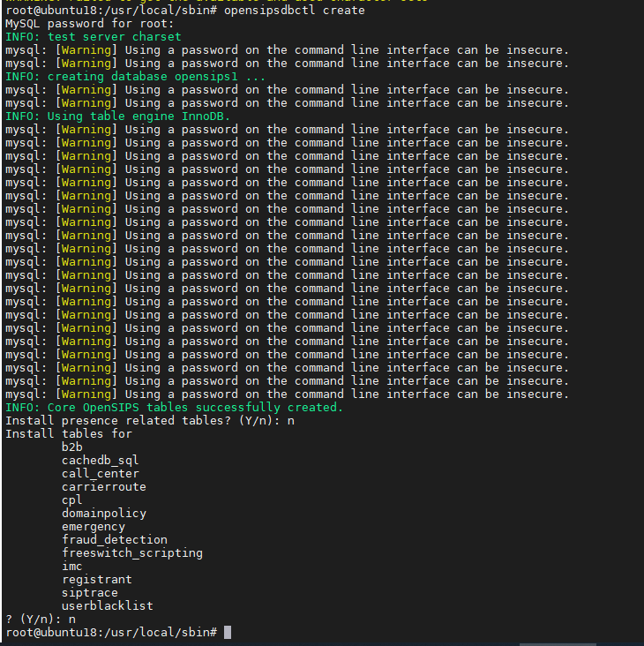Click the b2b table name

click(x=71, y=447)
